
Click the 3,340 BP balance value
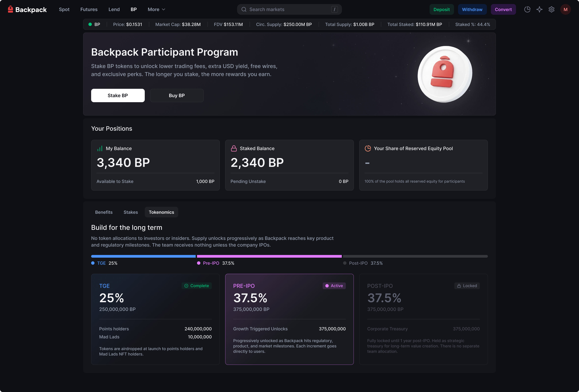[123, 163]
